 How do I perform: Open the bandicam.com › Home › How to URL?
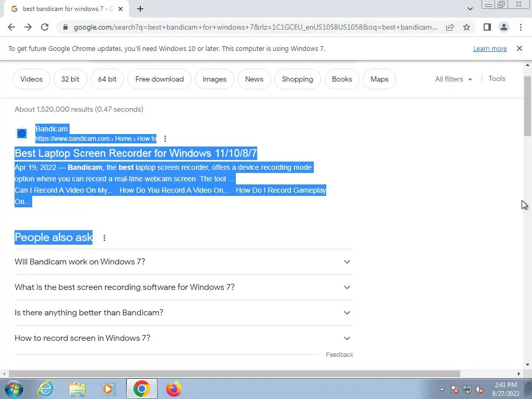(x=96, y=138)
